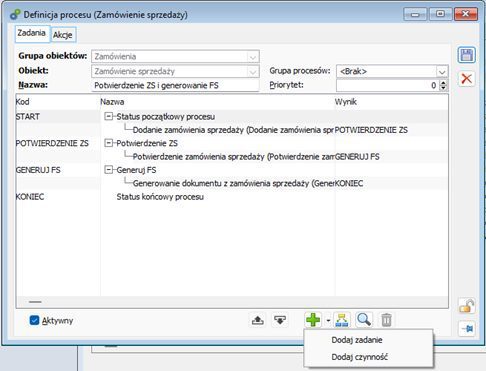Decrease the Priorytet value with the down spinner arrow

(443, 88)
